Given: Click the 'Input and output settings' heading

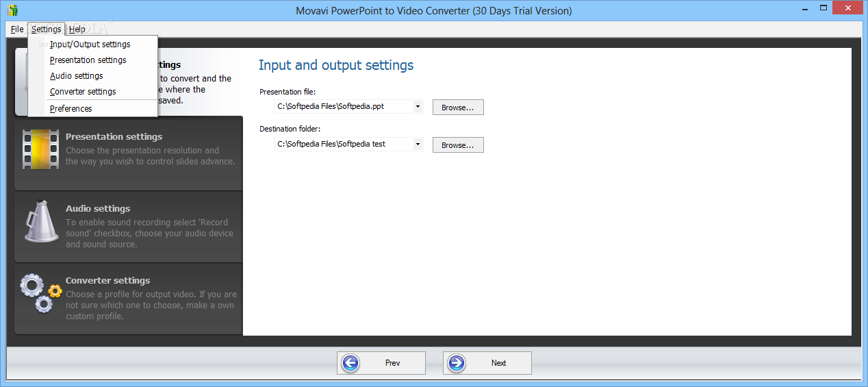Looking at the screenshot, I should pyautogui.click(x=336, y=66).
